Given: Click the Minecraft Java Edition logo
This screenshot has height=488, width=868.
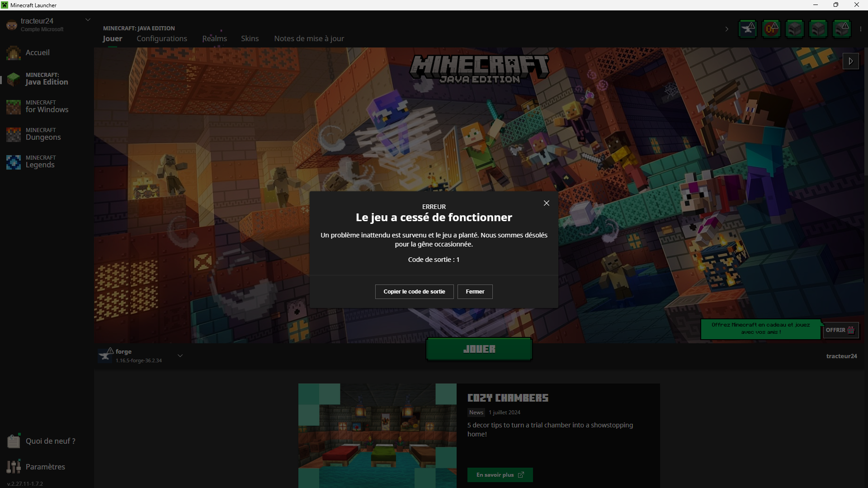Looking at the screenshot, I should [x=479, y=69].
